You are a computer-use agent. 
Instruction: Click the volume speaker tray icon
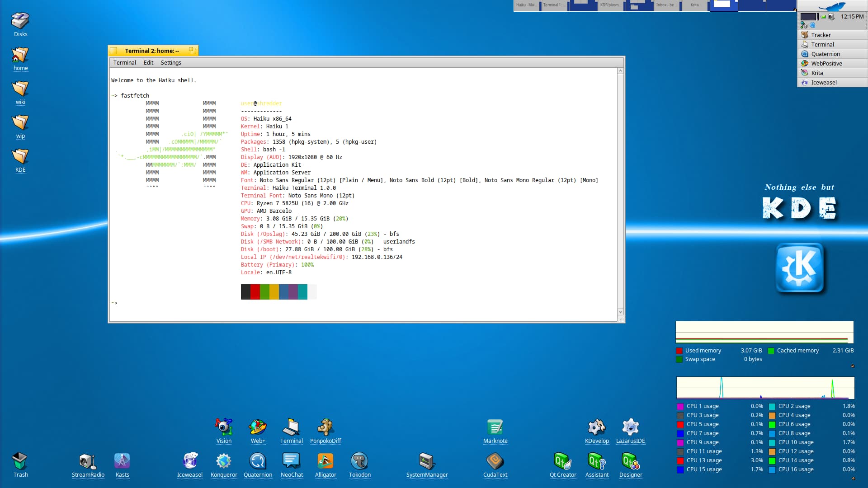point(831,17)
